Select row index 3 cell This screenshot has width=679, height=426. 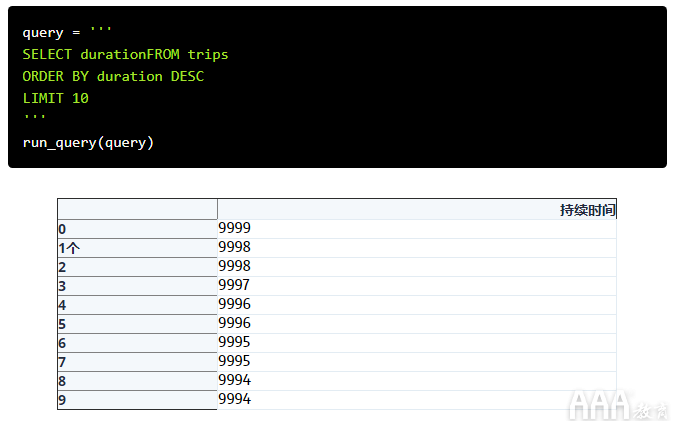[63, 286]
